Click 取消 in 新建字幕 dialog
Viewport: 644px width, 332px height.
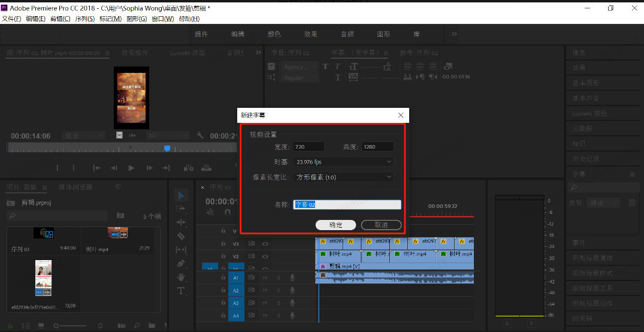pyautogui.click(x=381, y=225)
